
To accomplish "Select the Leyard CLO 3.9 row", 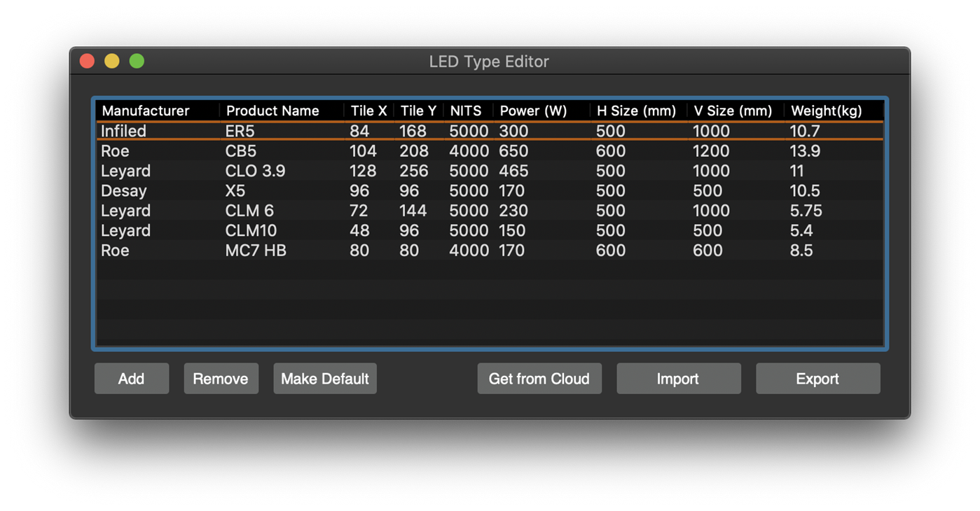I will [x=280, y=171].
